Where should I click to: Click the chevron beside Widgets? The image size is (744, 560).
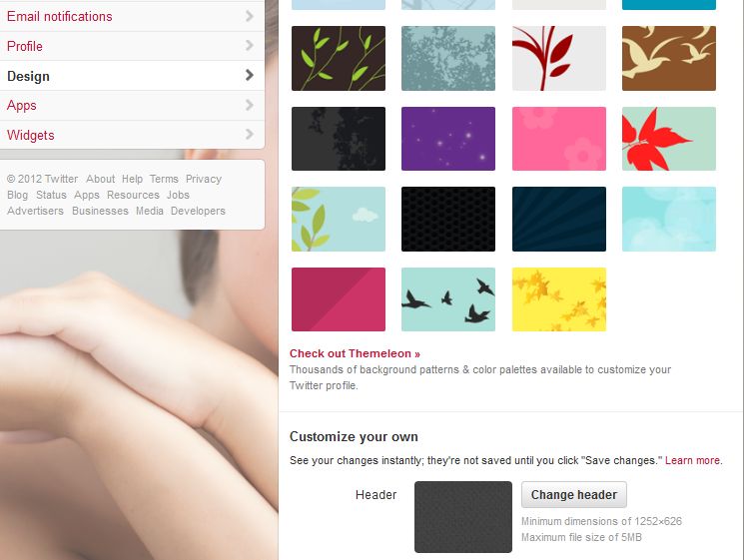click(x=250, y=134)
